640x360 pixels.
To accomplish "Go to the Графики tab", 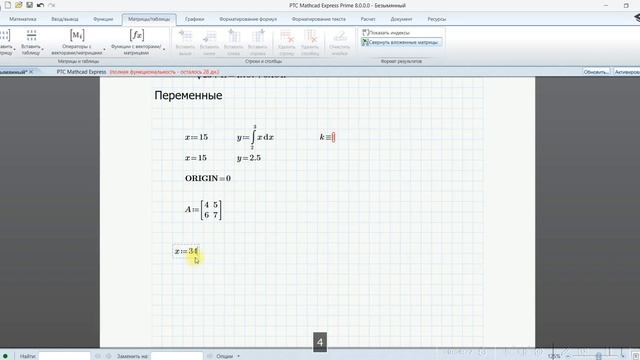I will (x=194, y=19).
